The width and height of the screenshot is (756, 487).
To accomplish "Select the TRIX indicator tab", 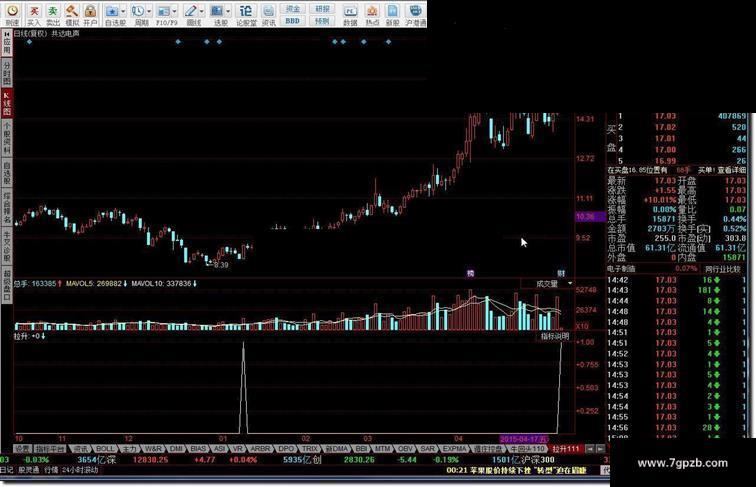I will click(310, 449).
